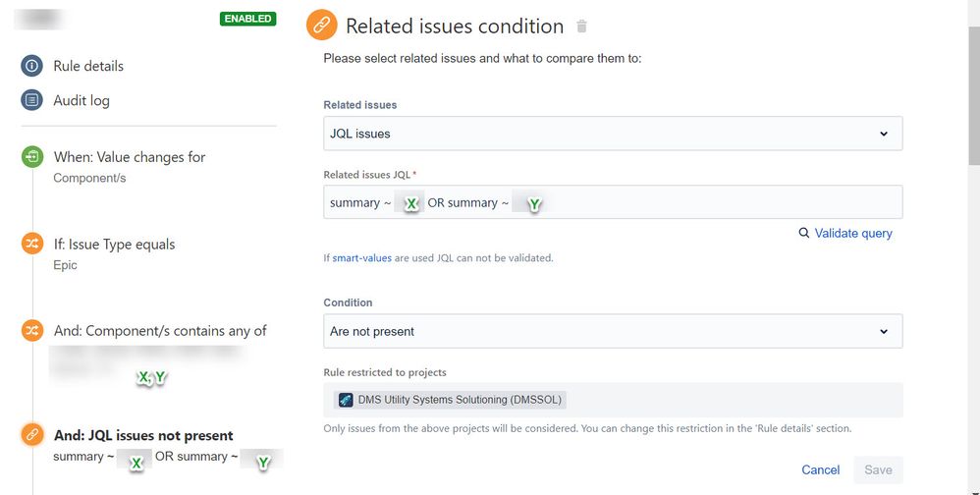The height and width of the screenshot is (495, 980).
Task: Click the Validate query link
Action: (853, 233)
